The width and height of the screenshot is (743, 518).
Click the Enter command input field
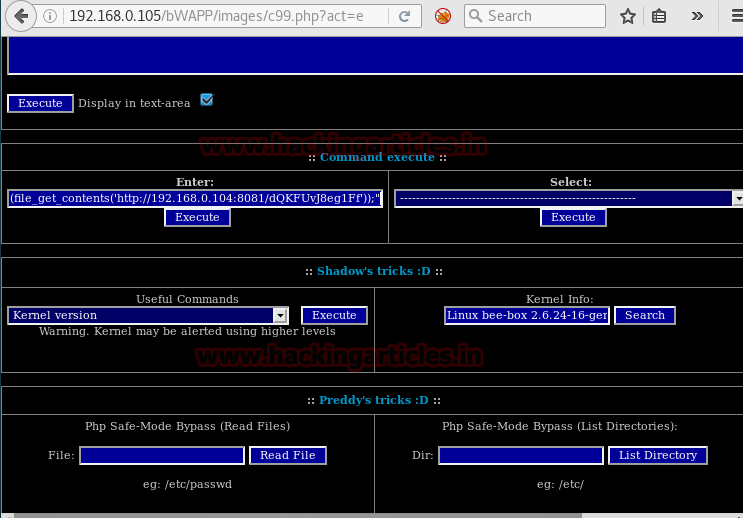[195, 199]
